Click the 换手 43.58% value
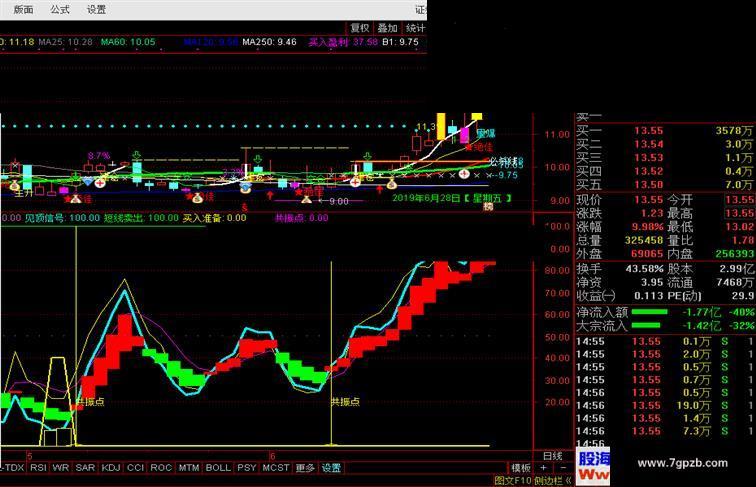The width and height of the screenshot is (756, 487). (645, 269)
